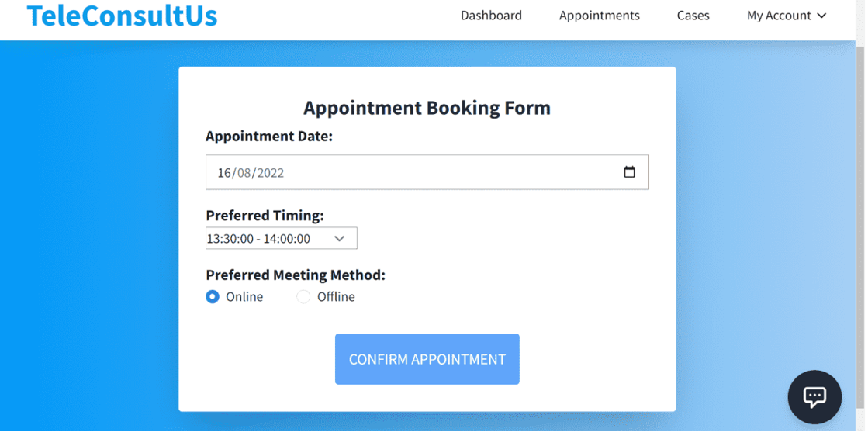This screenshot has width=868, height=432.
Task: Click the Online label text
Action: click(x=244, y=297)
